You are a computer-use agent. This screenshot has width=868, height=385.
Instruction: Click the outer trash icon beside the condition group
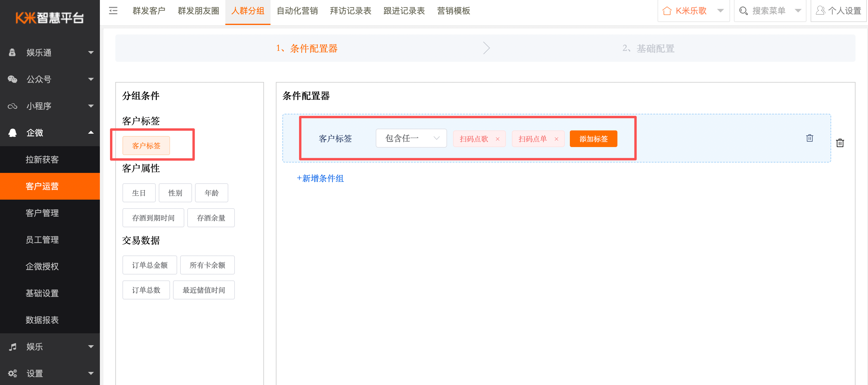coord(840,143)
